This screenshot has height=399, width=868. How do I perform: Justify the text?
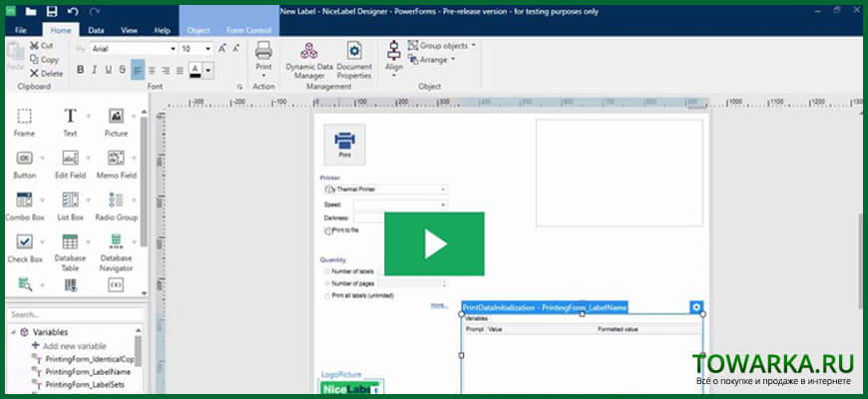coord(180,70)
